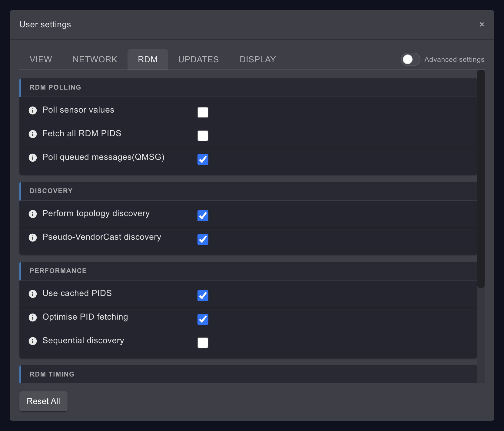Click the Optimise PID fetching label
The width and height of the screenshot is (504, 431).
click(x=85, y=317)
